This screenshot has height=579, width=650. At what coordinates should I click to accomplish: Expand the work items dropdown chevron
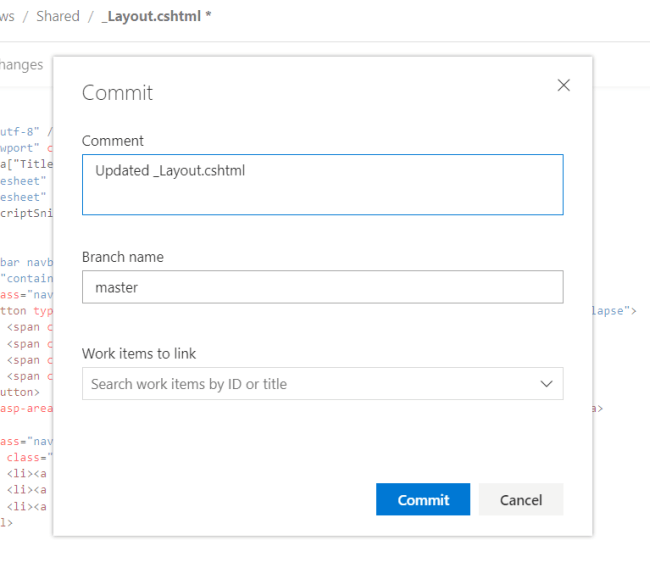point(546,384)
